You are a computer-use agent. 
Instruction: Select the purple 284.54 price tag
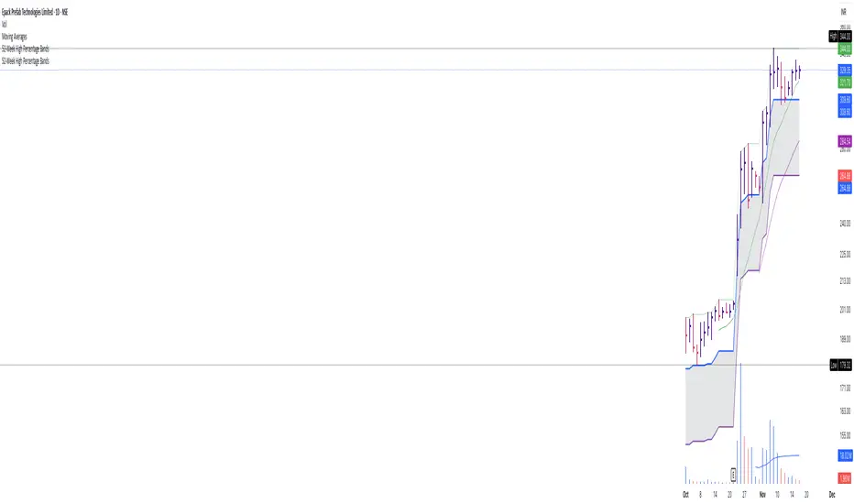click(845, 141)
